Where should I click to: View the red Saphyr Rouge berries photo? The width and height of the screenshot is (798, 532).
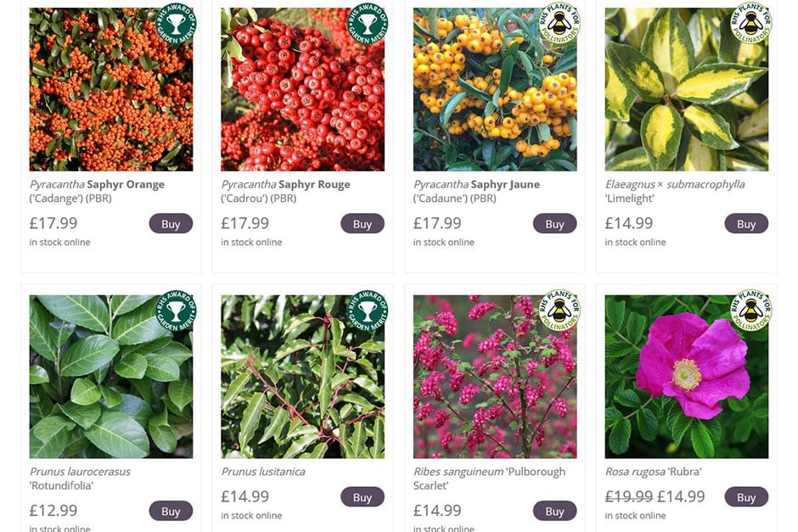point(303,89)
